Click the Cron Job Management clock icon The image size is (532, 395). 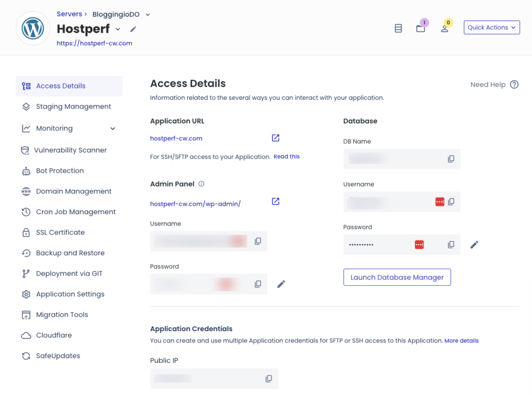click(26, 212)
